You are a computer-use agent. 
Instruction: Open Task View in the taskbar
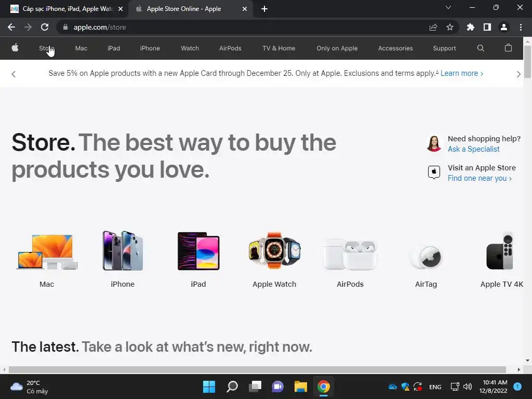point(255,387)
